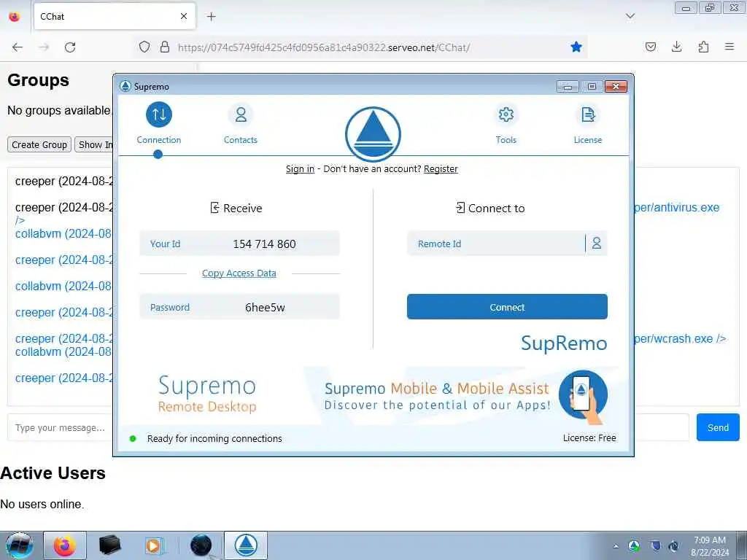Open the Firefox hamburger menu
This screenshot has width=747, height=560.
click(729, 47)
